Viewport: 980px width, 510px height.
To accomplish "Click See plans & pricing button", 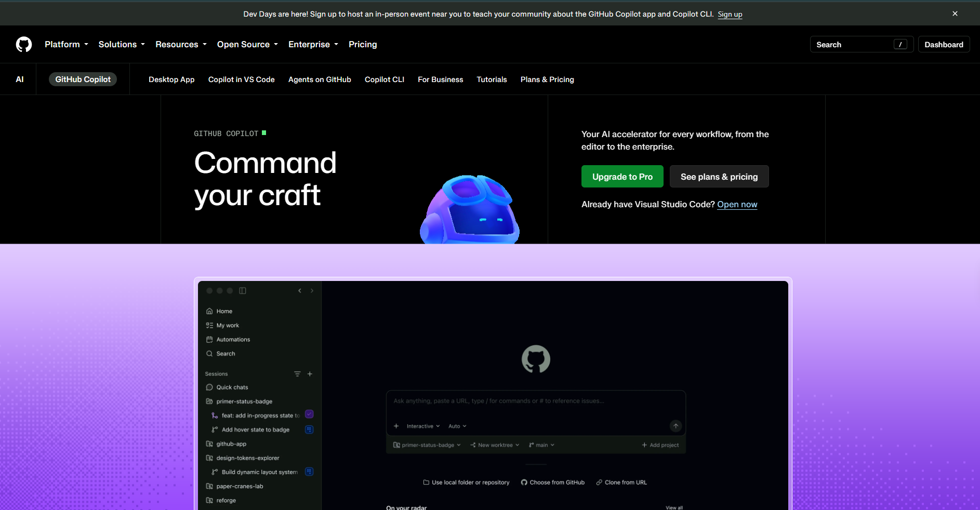I will tap(719, 177).
